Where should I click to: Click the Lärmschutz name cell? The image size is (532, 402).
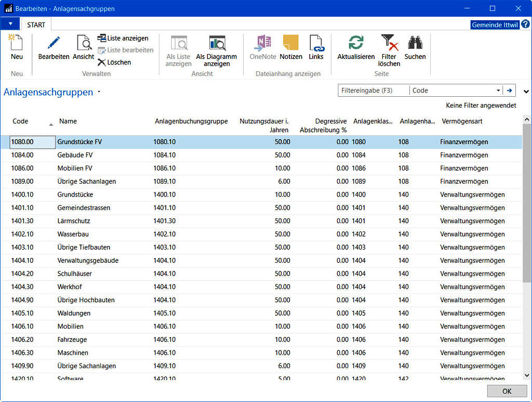(x=74, y=221)
